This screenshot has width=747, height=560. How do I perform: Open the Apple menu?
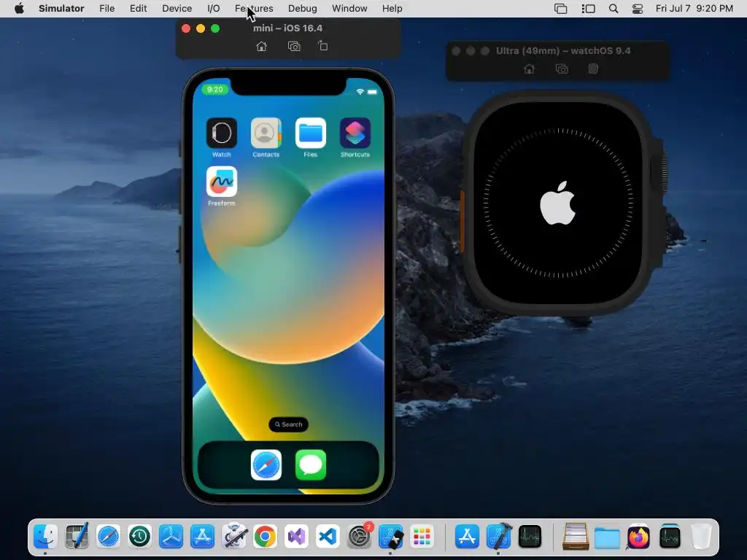click(x=19, y=9)
